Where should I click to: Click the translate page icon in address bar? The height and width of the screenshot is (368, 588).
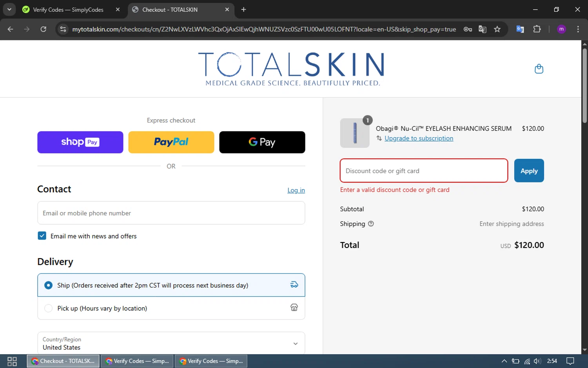point(483,29)
